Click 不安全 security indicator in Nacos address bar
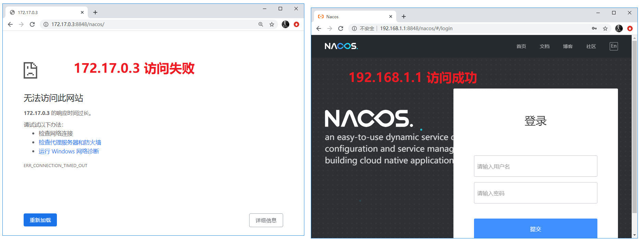Screen dimensions: 644x246 363,28
